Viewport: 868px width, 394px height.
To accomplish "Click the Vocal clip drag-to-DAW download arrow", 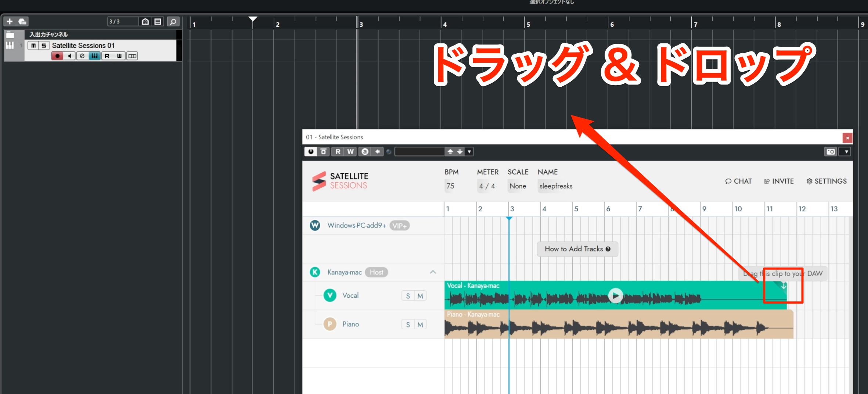I will point(783,286).
